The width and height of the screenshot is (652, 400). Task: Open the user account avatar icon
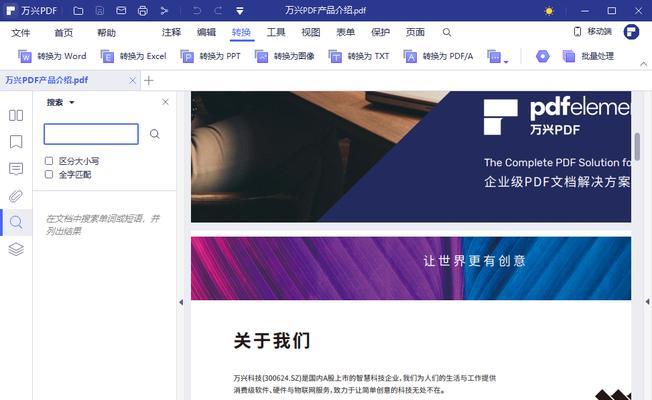click(631, 32)
